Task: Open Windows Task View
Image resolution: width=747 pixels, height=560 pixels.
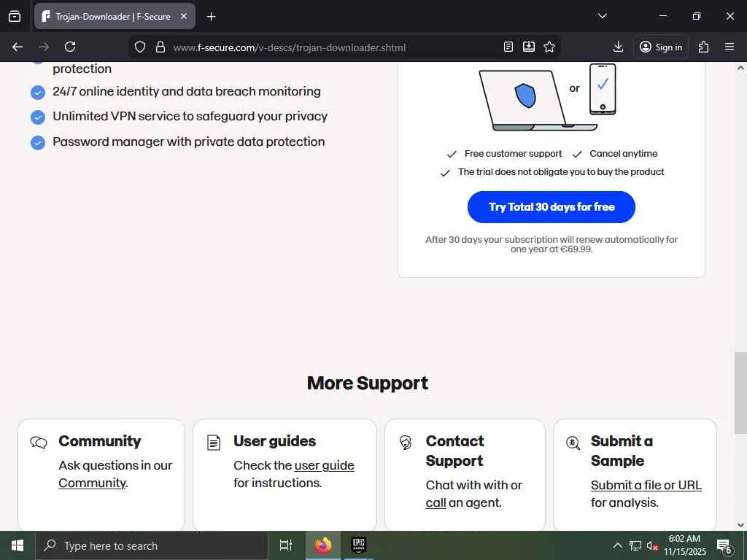Action: click(x=285, y=545)
